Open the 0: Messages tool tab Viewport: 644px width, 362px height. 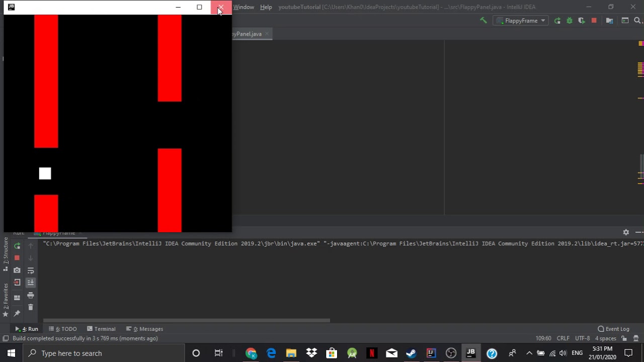coord(144,329)
